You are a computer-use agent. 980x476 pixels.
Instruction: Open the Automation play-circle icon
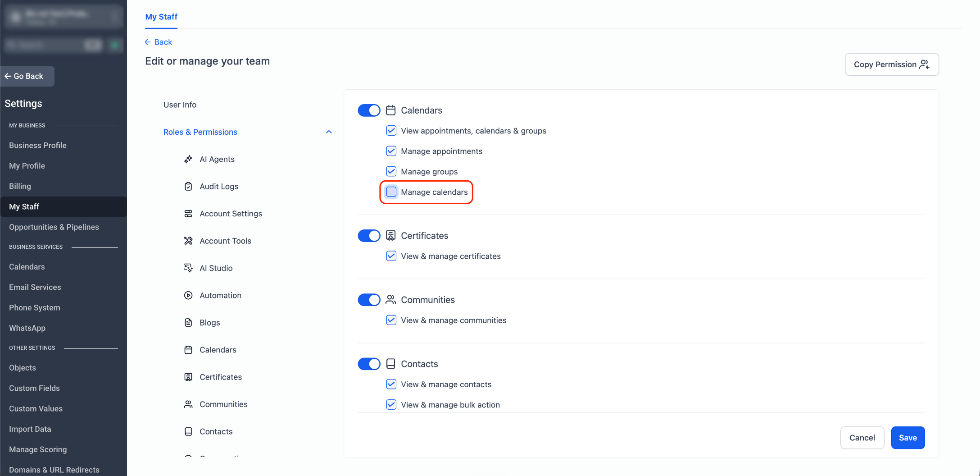188,295
